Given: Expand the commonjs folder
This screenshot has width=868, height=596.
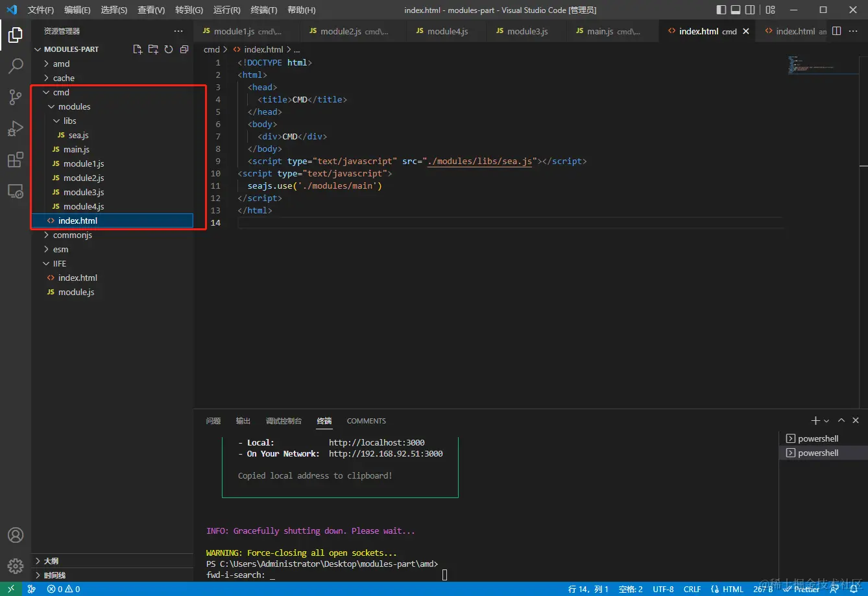Looking at the screenshot, I should [x=112, y=235].
